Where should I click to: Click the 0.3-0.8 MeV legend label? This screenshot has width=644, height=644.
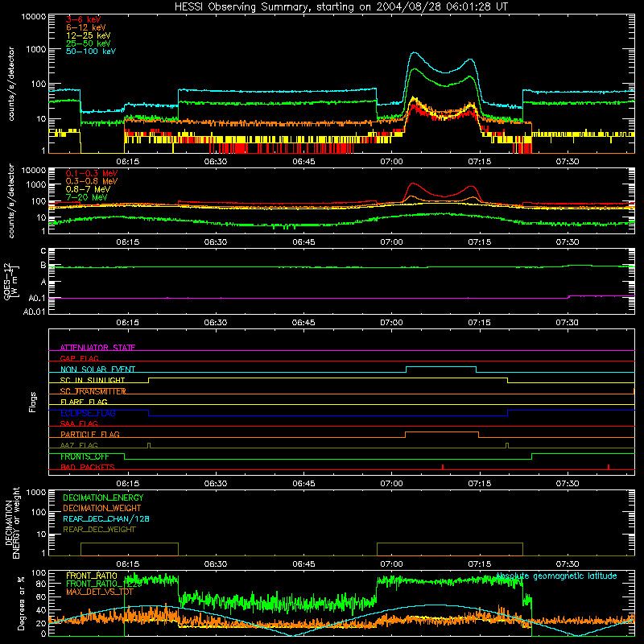[92, 181]
